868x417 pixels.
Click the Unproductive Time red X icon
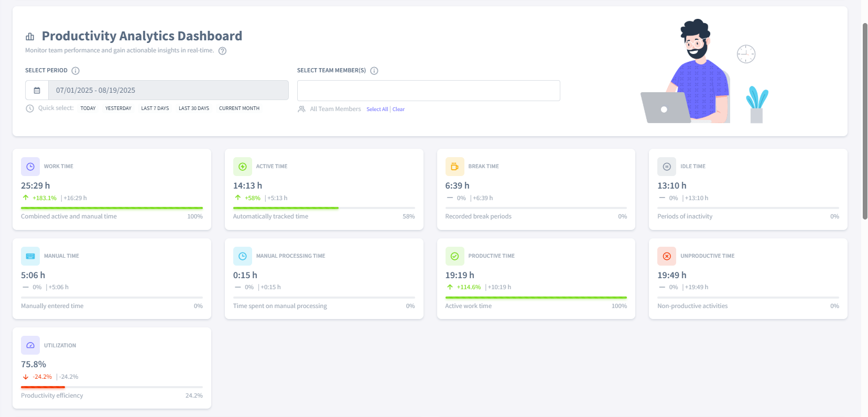[x=667, y=256]
